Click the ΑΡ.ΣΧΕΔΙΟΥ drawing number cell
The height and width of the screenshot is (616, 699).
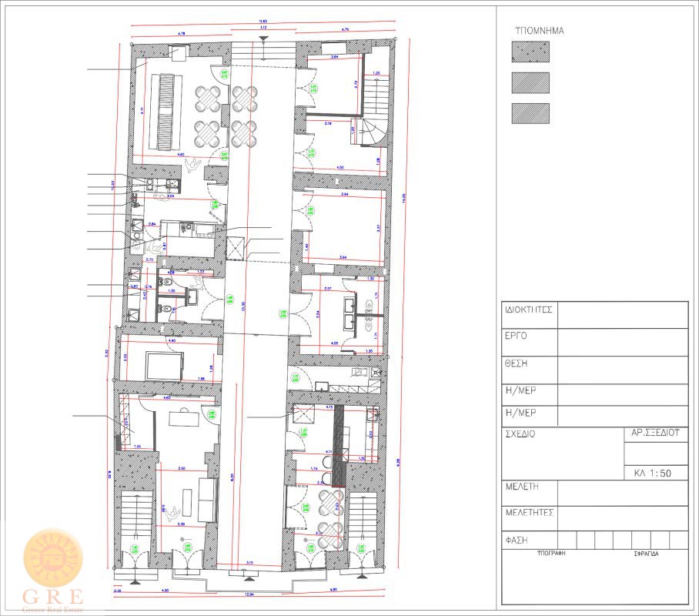click(x=656, y=434)
